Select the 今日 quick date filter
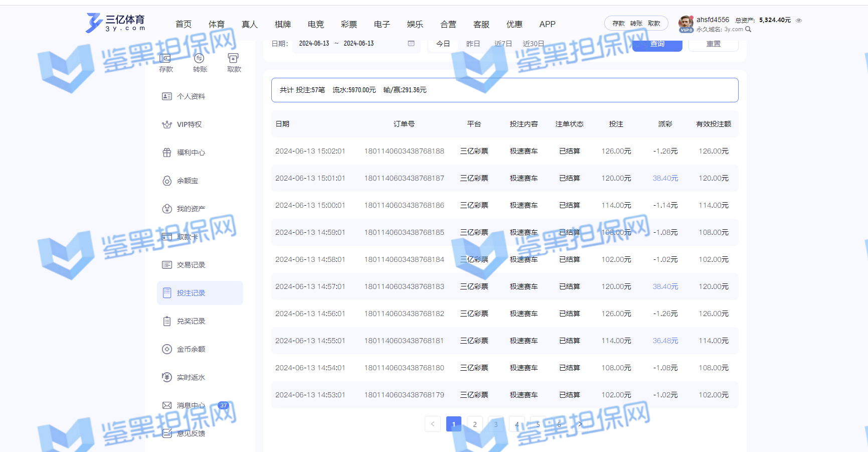Viewport: 868px width, 452px height. point(443,44)
